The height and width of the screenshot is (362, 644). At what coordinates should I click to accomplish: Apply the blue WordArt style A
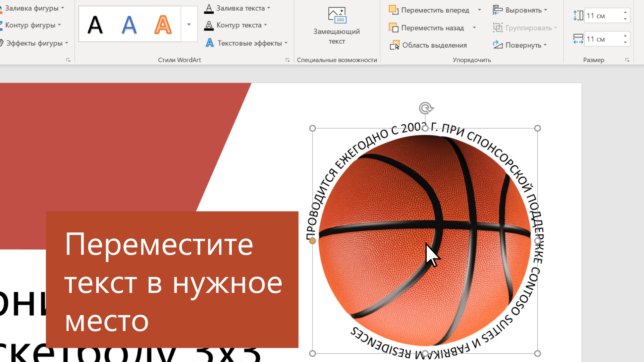pos(129,25)
